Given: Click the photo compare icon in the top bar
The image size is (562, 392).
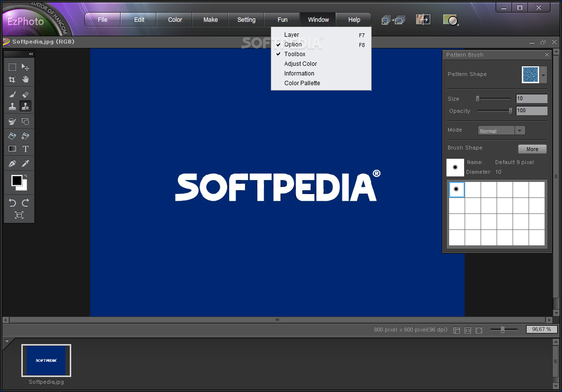Looking at the screenshot, I should pyautogui.click(x=423, y=19).
